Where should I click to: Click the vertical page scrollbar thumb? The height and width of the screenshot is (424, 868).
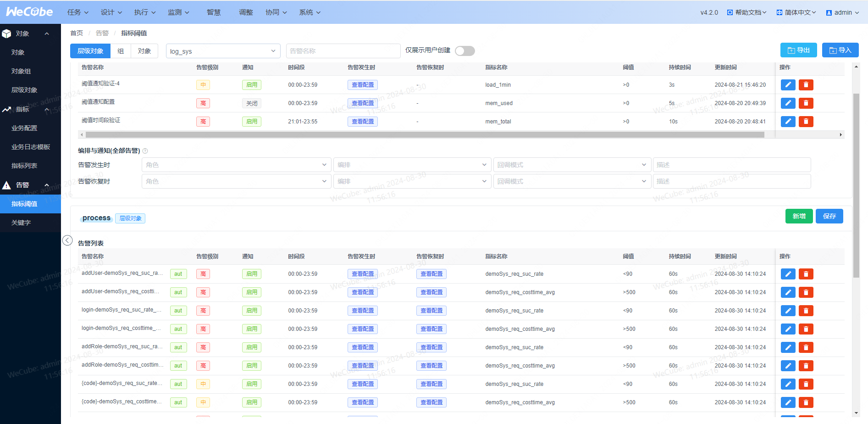click(x=856, y=185)
